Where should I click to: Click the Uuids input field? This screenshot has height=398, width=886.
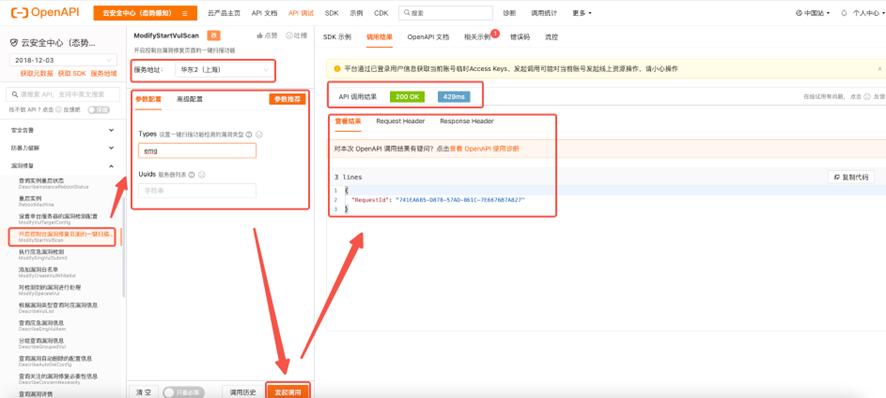click(197, 191)
